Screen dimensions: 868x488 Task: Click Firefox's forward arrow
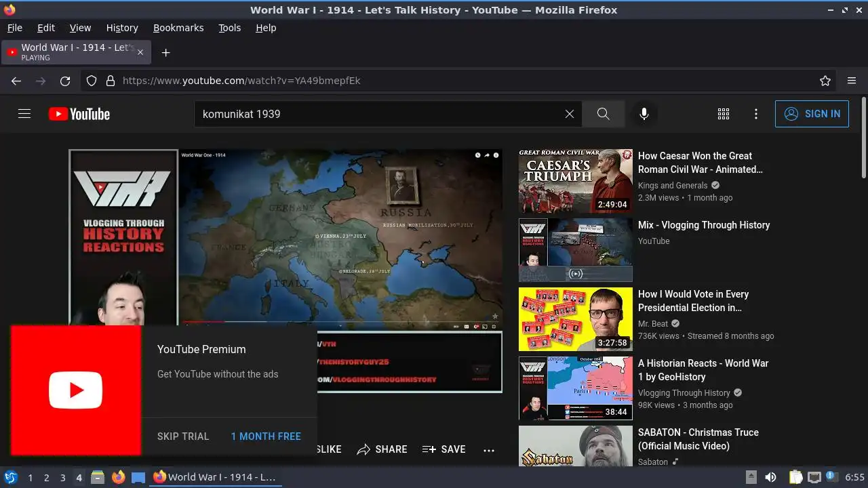41,81
